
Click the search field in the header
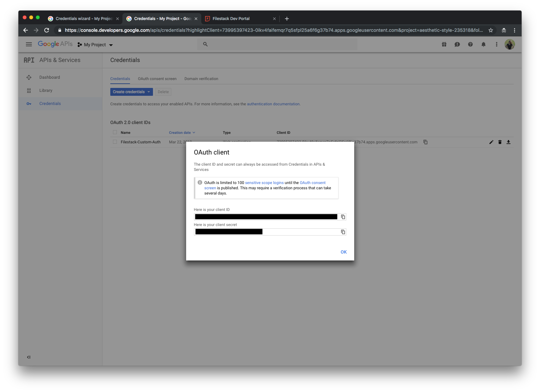[x=277, y=44]
